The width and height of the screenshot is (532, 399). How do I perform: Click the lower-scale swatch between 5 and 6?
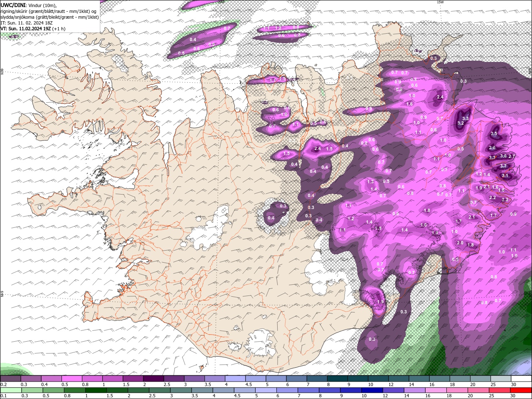click(266, 390)
